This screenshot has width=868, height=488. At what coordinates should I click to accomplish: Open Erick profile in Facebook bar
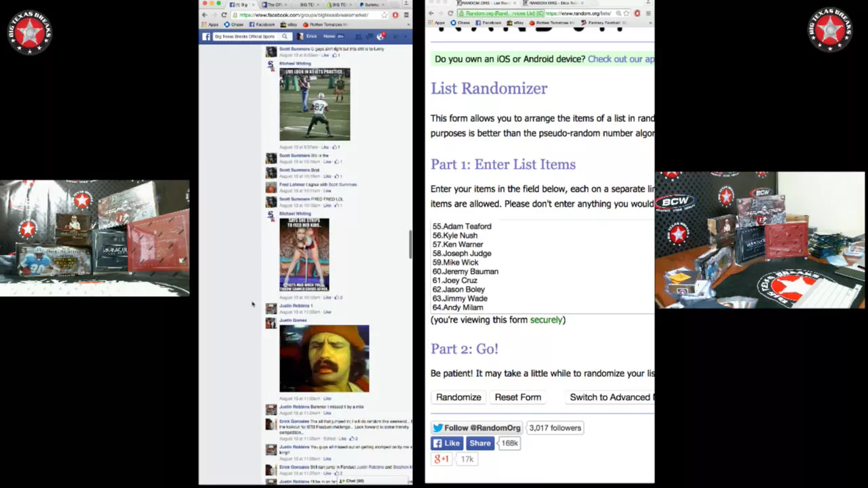click(x=307, y=37)
